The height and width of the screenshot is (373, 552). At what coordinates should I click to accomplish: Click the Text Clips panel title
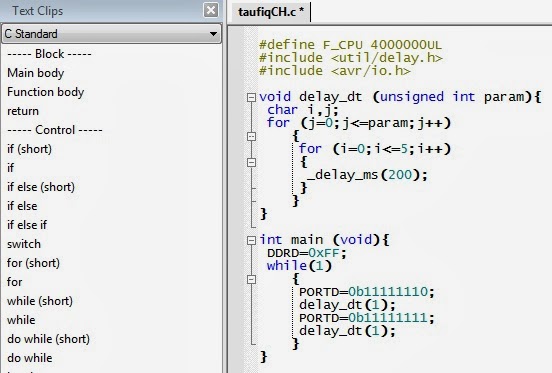tap(38, 11)
